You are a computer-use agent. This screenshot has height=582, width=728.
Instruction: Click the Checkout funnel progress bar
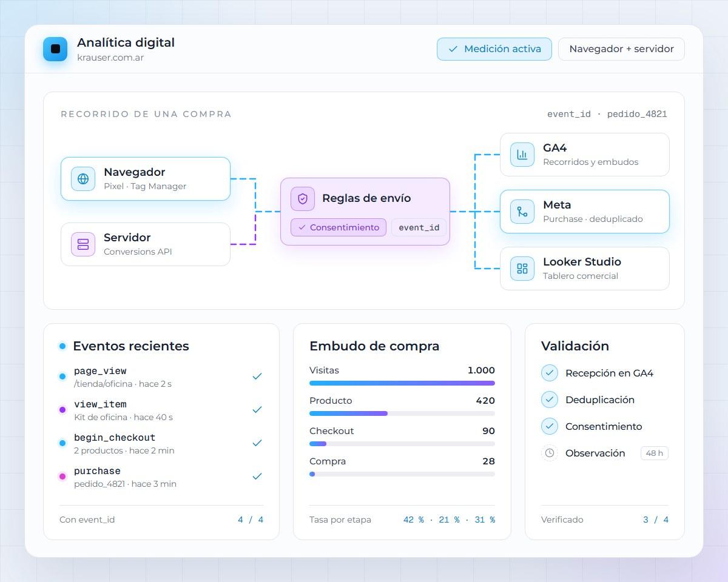[x=402, y=444]
